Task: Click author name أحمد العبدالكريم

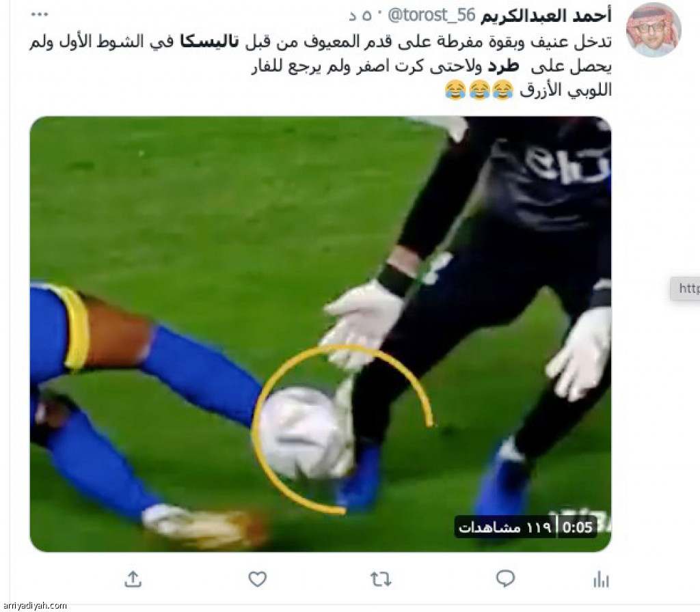Action: 546,16
